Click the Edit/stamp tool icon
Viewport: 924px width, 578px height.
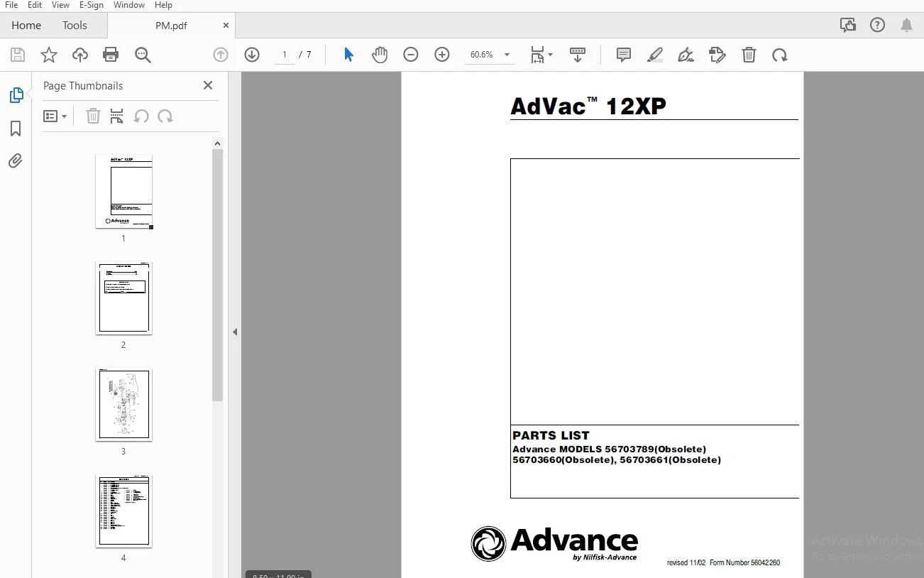tap(717, 55)
